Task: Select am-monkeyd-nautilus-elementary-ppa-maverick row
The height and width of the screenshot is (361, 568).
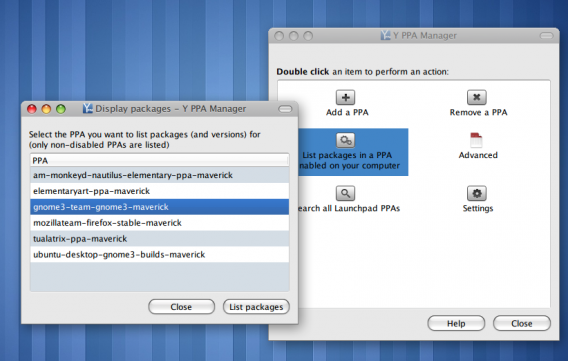Action: pyautogui.click(x=159, y=175)
